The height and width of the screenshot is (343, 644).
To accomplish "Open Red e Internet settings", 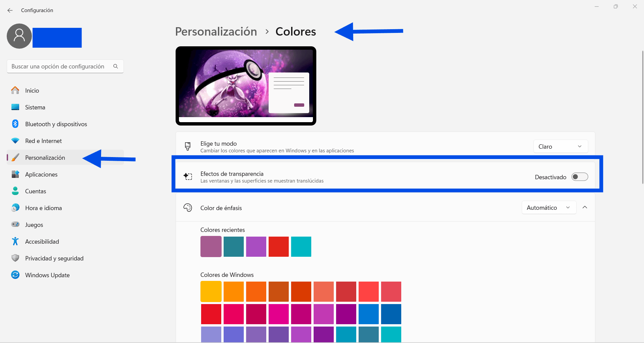I will pos(65,141).
